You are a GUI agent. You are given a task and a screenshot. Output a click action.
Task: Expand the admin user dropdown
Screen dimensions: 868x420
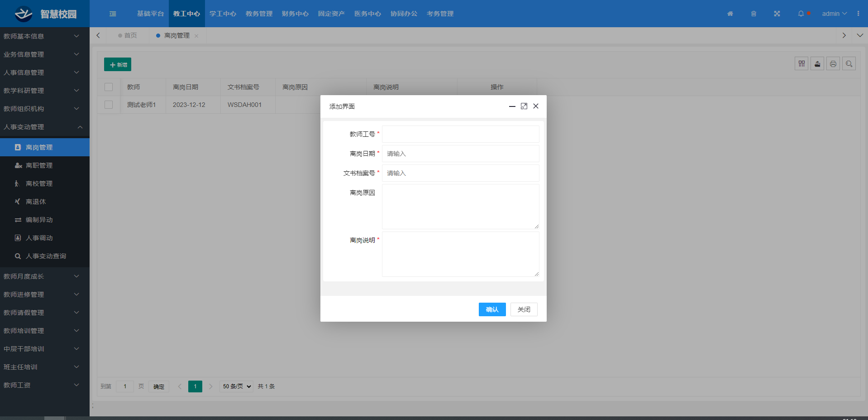[834, 14]
